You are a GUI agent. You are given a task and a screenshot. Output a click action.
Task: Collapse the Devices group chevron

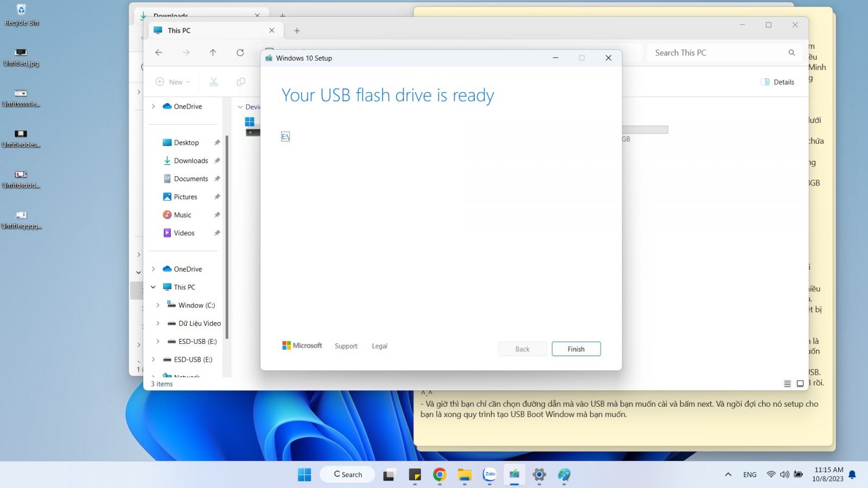(240, 107)
